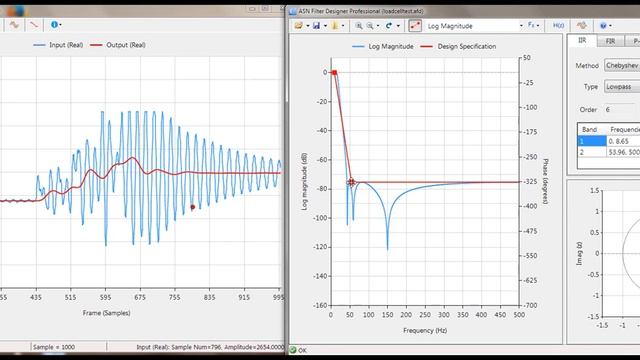Click the Fx function icon

coord(531,25)
